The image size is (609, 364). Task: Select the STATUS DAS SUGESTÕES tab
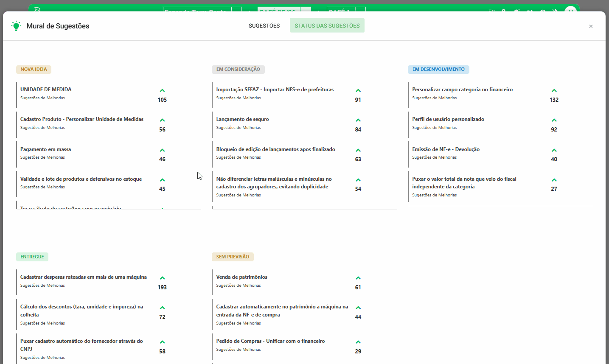(327, 25)
